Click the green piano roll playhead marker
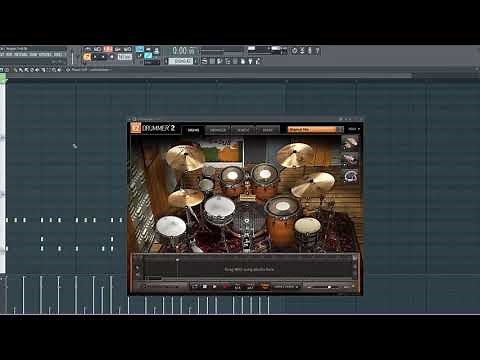The width and height of the screenshot is (480, 360). 3,79
